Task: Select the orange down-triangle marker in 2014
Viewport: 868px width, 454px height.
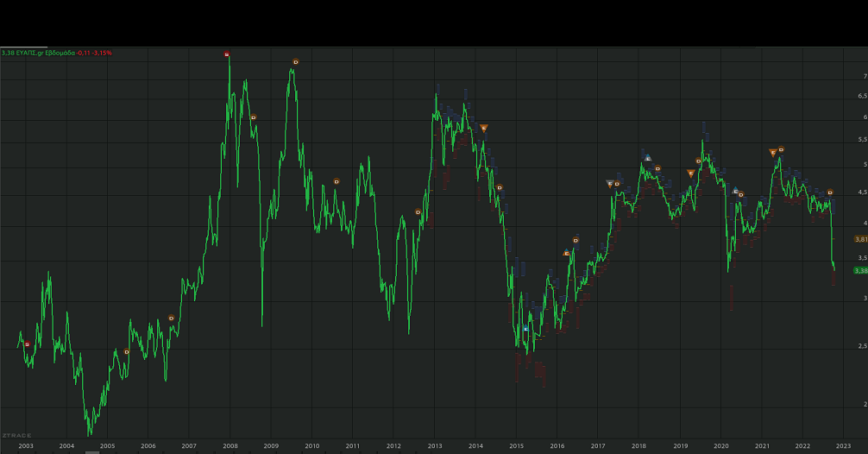Action: point(484,129)
